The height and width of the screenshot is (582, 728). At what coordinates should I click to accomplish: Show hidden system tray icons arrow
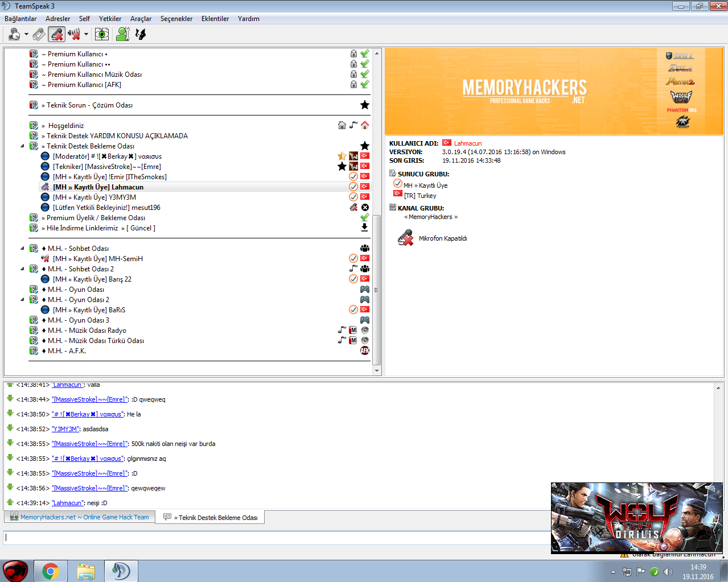613,572
